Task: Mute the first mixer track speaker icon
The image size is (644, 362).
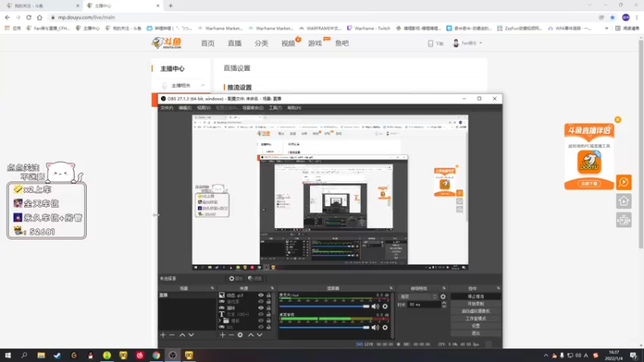Action: [x=375, y=306]
